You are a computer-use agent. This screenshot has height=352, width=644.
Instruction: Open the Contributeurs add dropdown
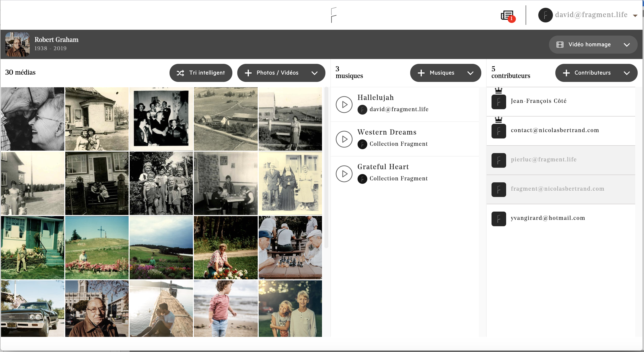click(626, 73)
